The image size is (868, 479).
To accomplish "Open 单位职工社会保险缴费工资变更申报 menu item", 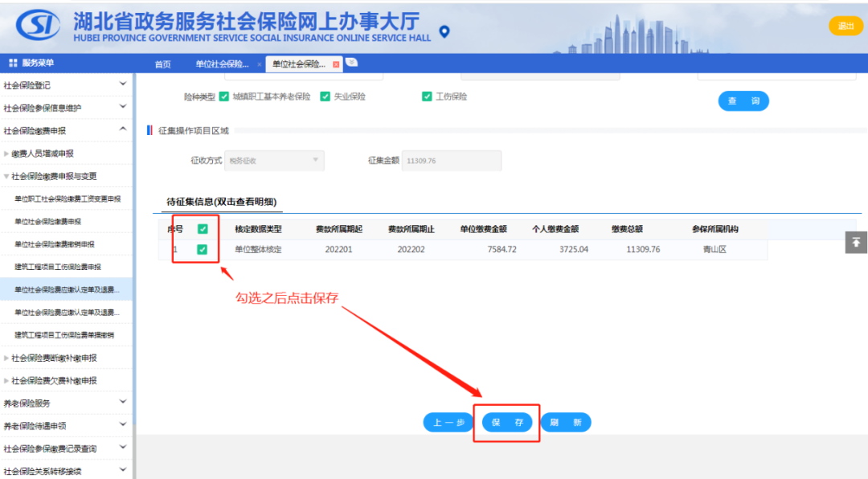I will (68, 199).
